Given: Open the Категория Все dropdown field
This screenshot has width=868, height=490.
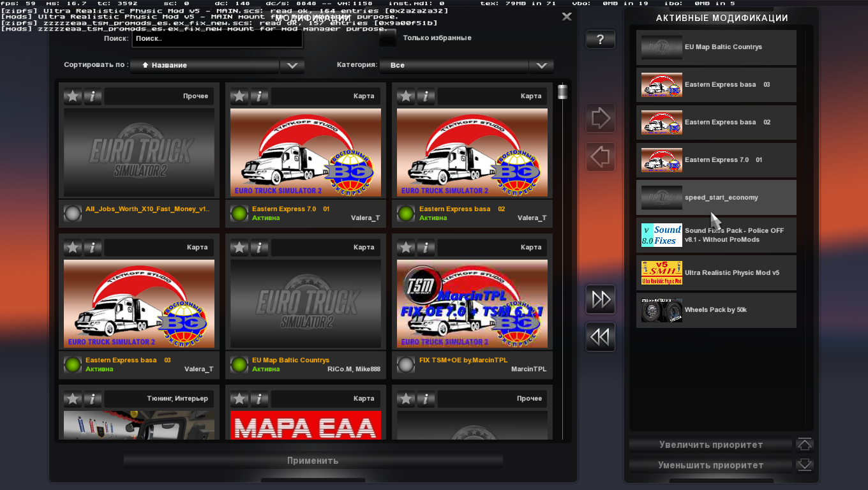Looking at the screenshot, I should pos(454,65).
